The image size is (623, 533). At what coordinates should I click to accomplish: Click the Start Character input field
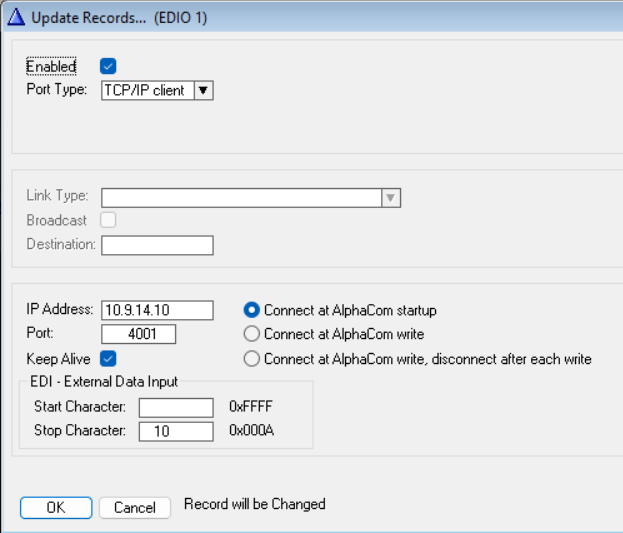176,408
